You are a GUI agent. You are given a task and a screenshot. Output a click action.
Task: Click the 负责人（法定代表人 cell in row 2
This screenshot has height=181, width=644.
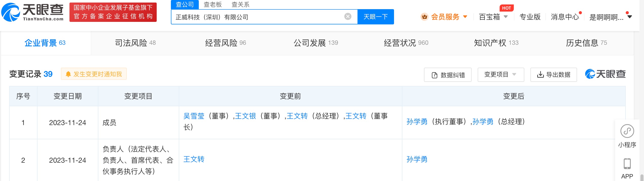pos(138,160)
